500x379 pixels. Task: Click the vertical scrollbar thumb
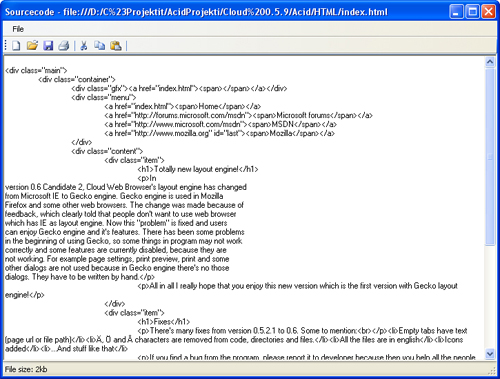pos(490,157)
